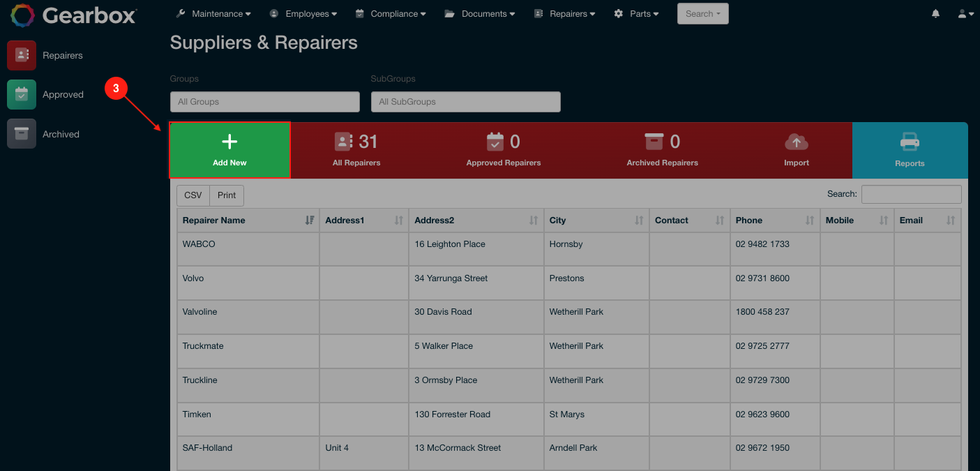Select the Valvoline repairer name
This screenshot has height=471, width=980.
pyautogui.click(x=199, y=312)
